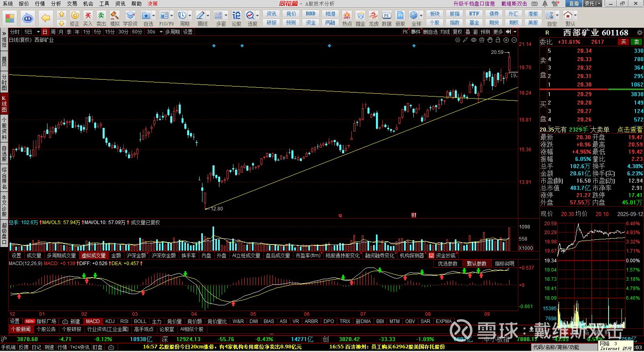Screen dimensions: 644x352
Task: Select the hand pan tool on chart
Action: pos(490,40)
